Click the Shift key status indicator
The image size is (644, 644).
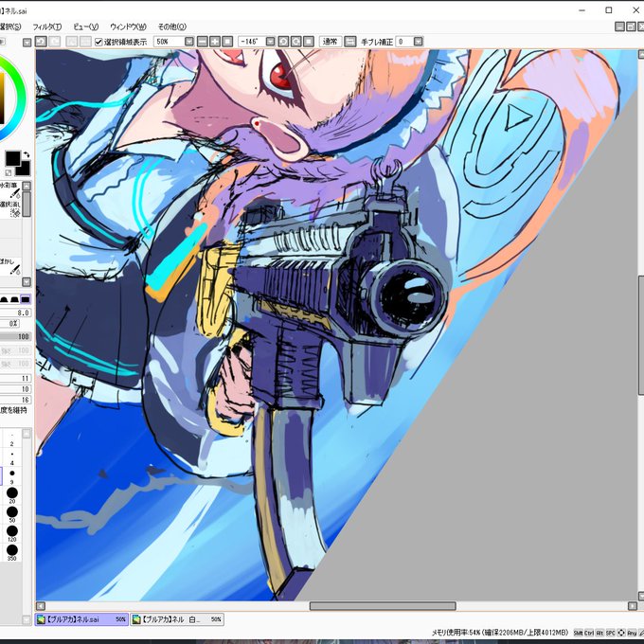(579, 633)
